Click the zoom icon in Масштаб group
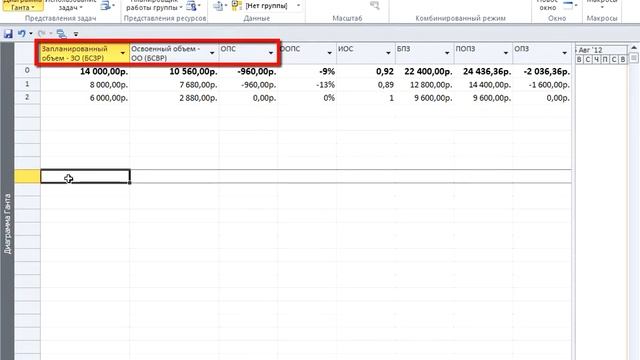 (x=374, y=5)
